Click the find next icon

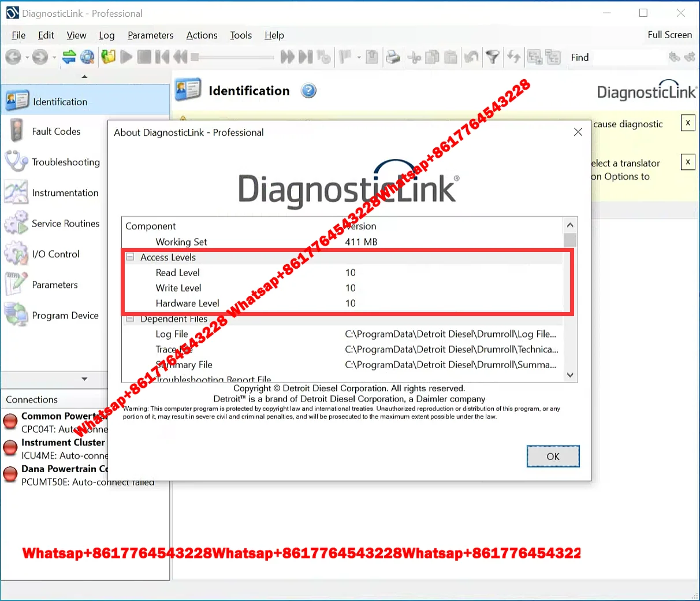tap(690, 57)
